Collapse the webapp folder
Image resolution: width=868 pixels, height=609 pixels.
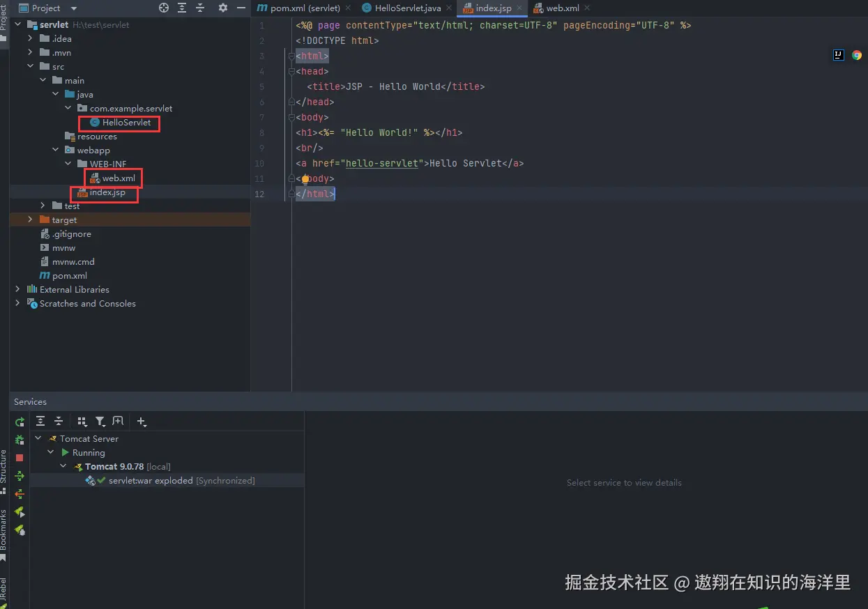[x=55, y=150]
